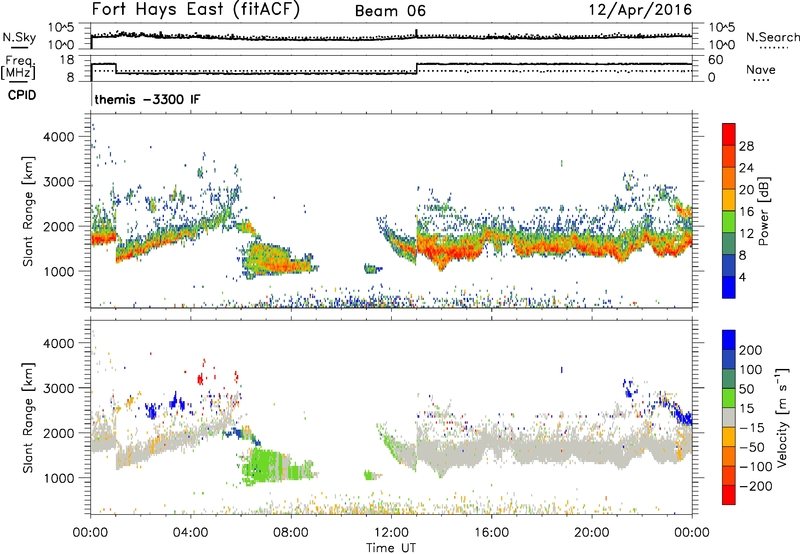Click the '12' power colorbar label
Image resolution: width=800 pixels, height=554 pixels.
(746, 233)
